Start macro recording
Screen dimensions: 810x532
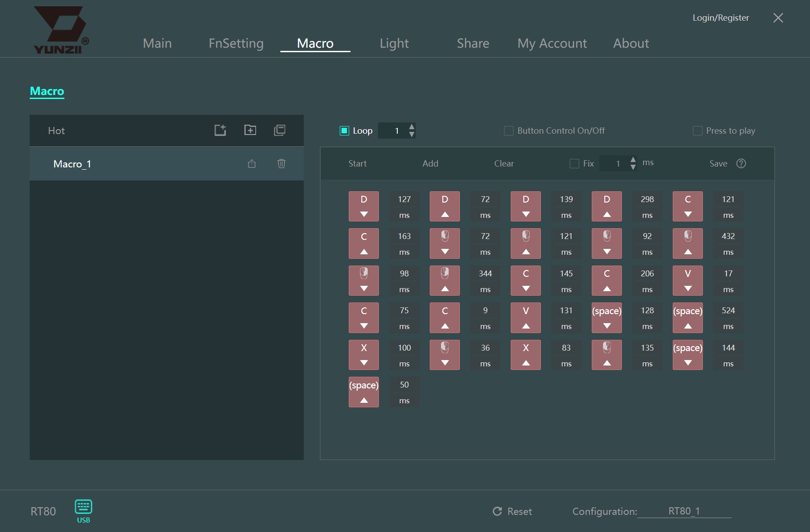coord(357,163)
